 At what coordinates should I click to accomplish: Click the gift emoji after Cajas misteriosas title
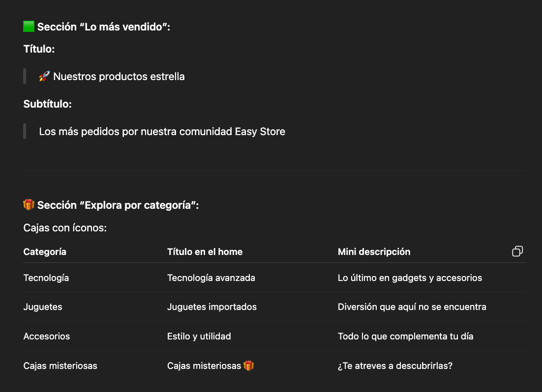248,365
